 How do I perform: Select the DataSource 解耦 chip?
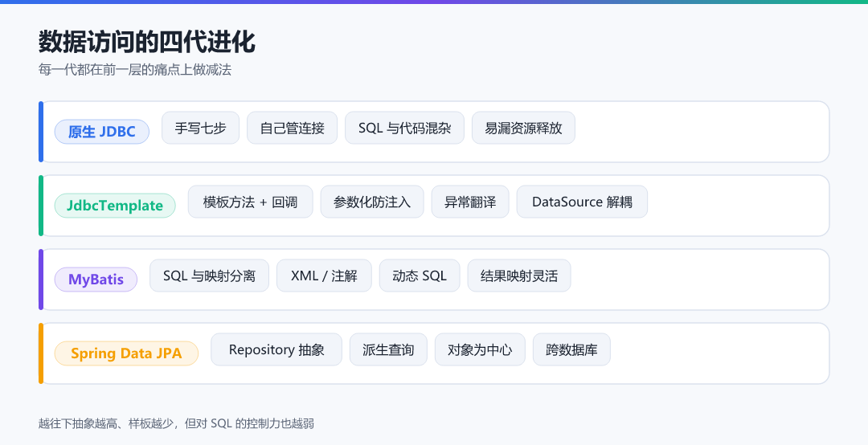point(582,202)
